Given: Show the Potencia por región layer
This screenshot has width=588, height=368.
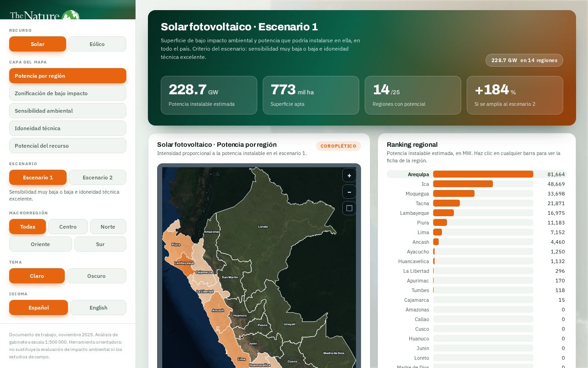Looking at the screenshot, I should click(68, 76).
